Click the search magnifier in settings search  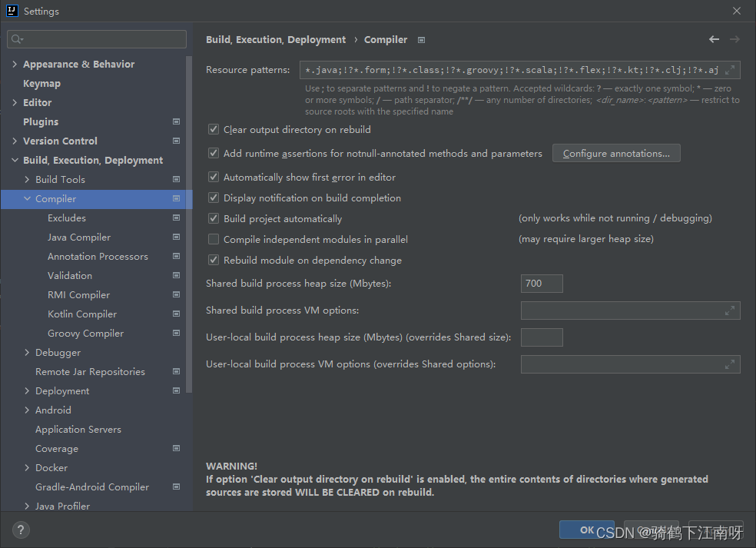coord(16,38)
